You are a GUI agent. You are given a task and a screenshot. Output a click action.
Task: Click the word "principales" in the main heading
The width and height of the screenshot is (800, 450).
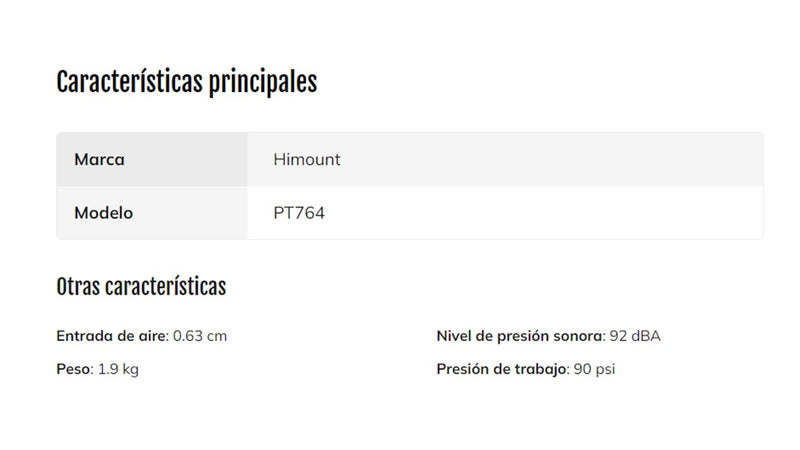(x=262, y=82)
